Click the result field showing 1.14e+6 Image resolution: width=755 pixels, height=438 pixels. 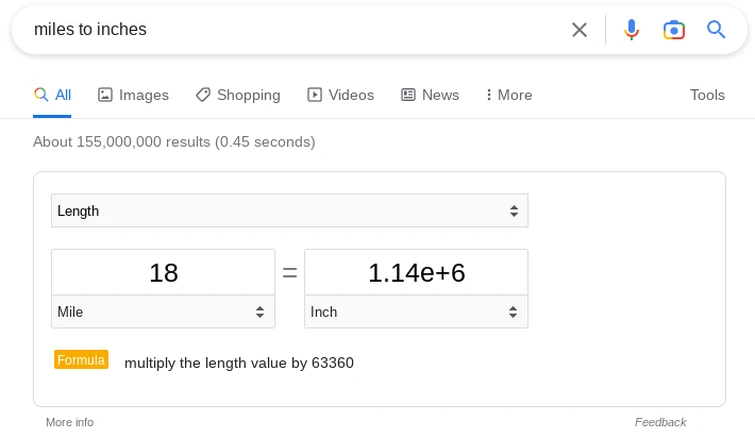(x=416, y=273)
